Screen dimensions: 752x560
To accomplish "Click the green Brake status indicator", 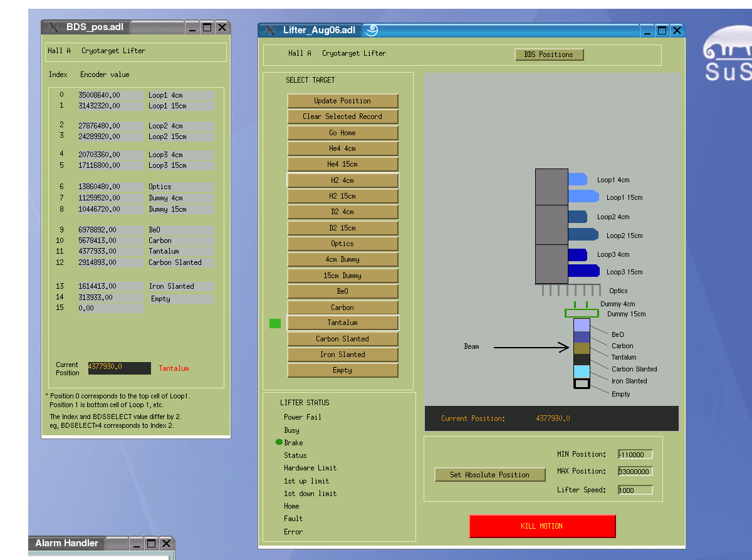I will click(279, 442).
